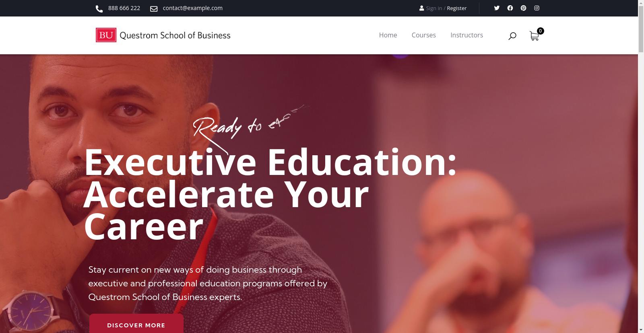Click the Pinterest icon

[x=523, y=8]
